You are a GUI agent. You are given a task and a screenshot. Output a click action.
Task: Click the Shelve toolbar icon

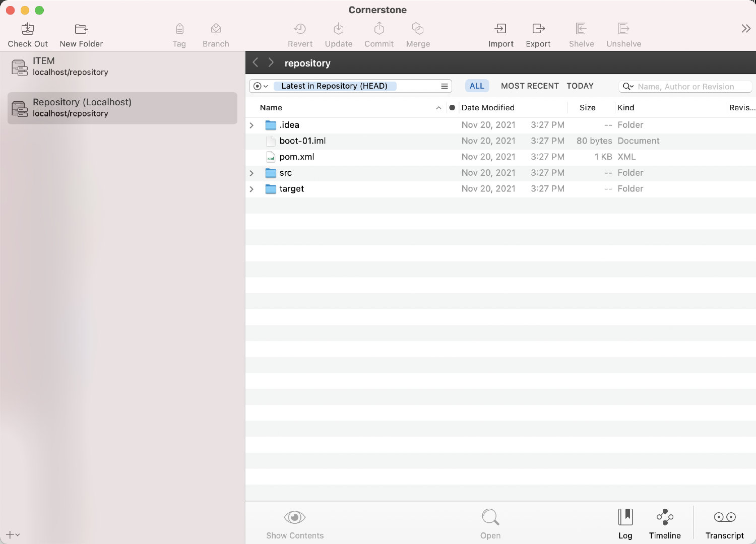click(581, 29)
